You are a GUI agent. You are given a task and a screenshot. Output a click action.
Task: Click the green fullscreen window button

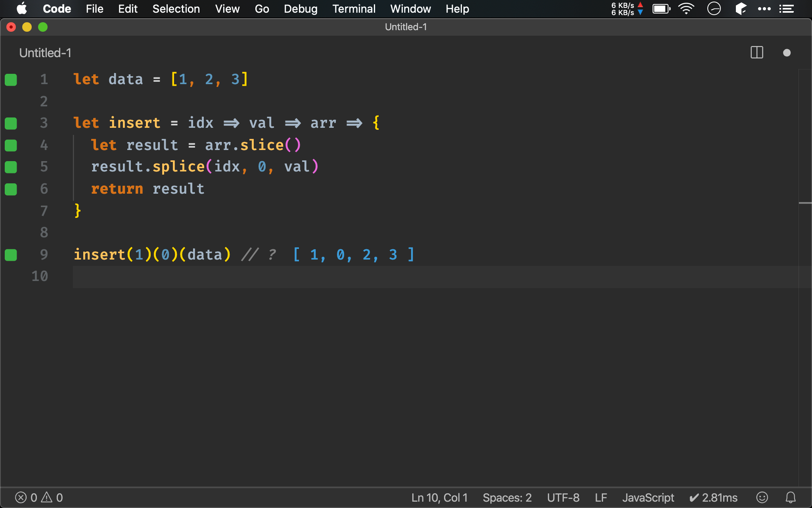(x=43, y=27)
